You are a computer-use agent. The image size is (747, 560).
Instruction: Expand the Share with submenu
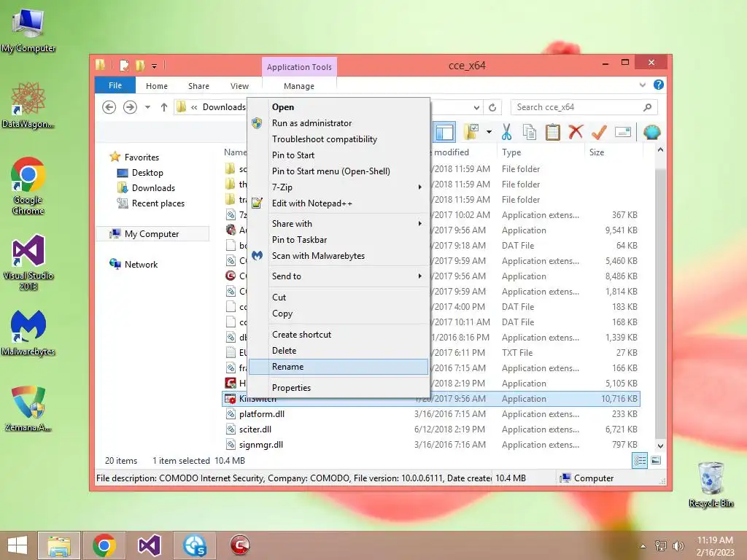338,223
